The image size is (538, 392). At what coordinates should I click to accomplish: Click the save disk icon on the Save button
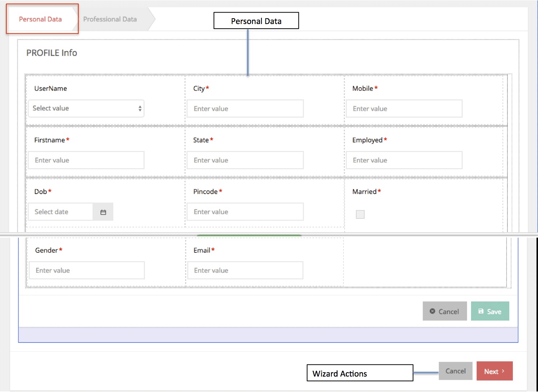tap(481, 311)
